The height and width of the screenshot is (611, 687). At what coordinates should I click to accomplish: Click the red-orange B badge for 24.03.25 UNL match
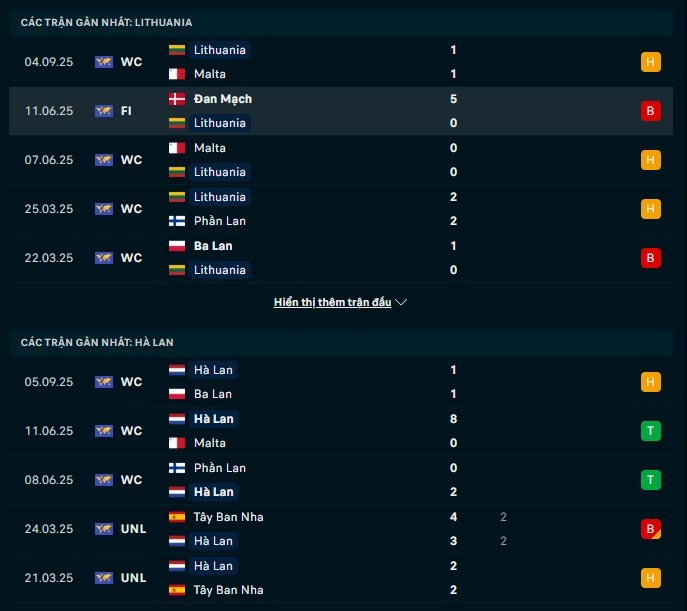650,529
